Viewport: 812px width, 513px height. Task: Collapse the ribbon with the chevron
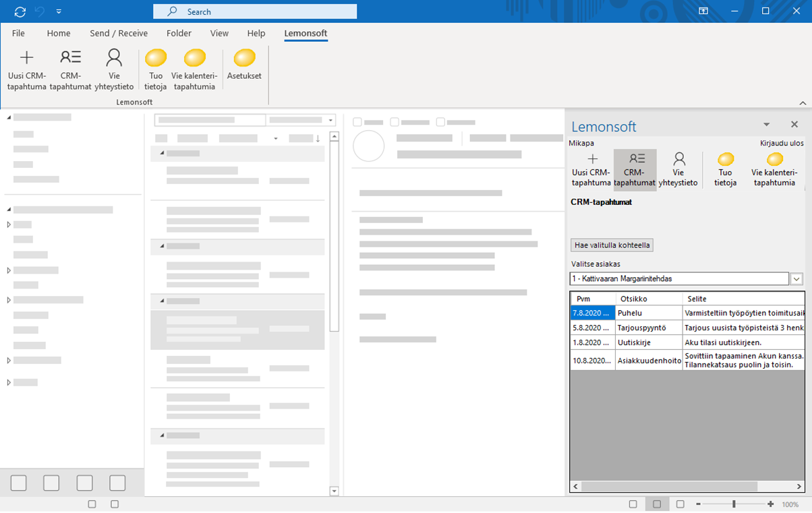pyautogui.click(x=803, y=103)
